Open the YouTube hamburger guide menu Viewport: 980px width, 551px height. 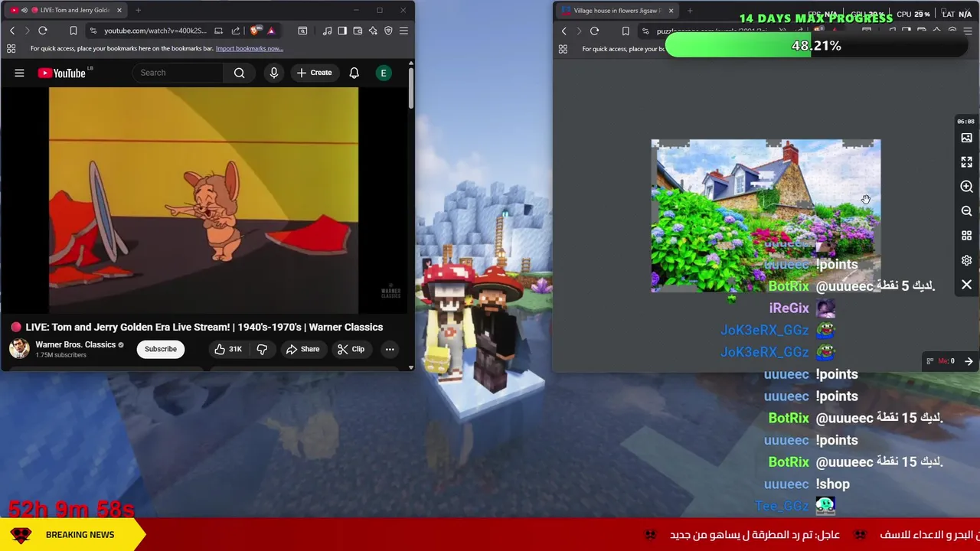(19, 73)
